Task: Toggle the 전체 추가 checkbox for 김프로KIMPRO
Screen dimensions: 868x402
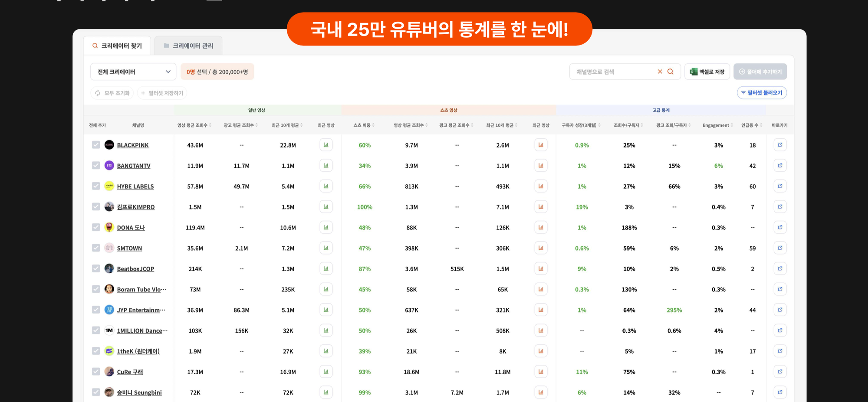Action: click(x=96, y=206)
